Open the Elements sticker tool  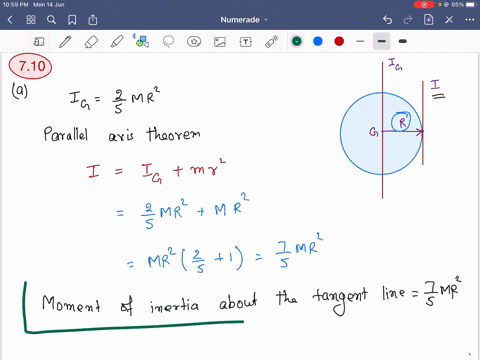click(194, 42)
